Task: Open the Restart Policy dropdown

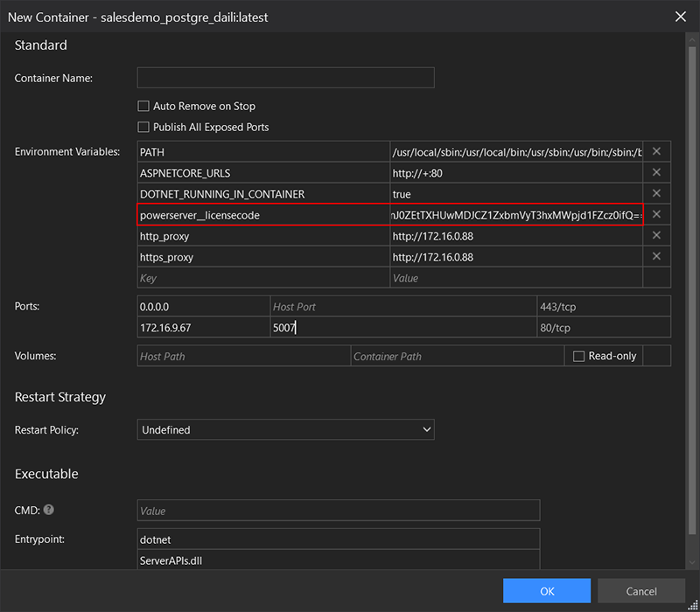Action: [x=286, y=430]
